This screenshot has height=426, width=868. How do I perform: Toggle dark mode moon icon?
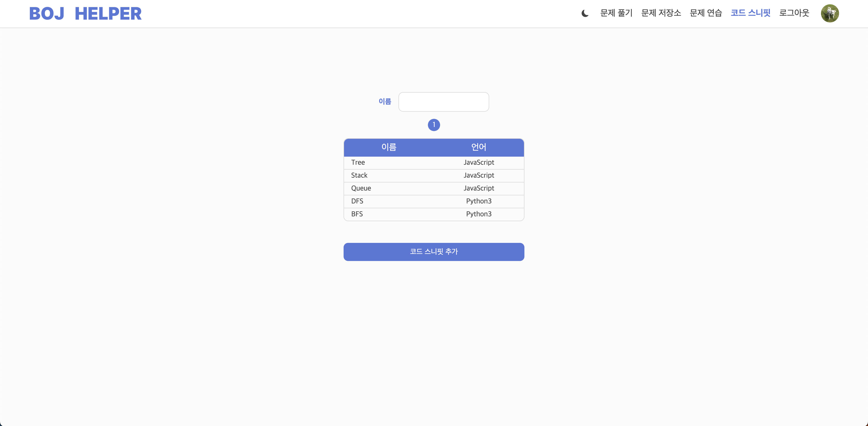point(585,14)
